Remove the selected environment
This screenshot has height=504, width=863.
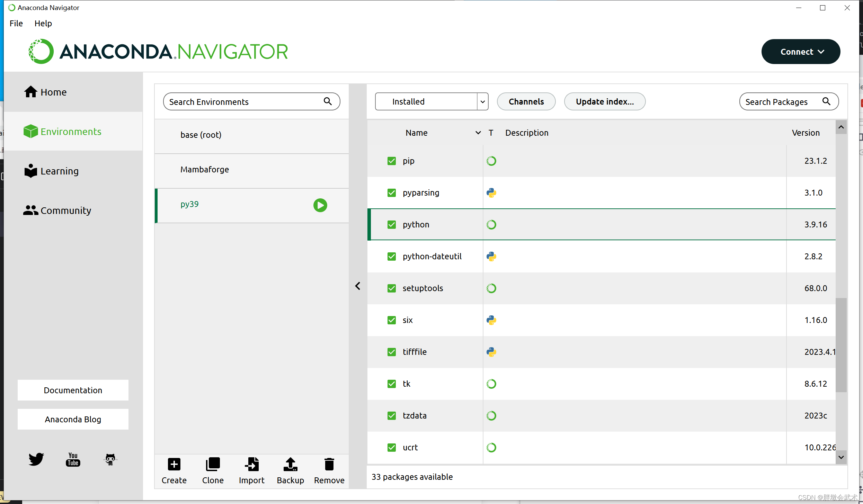[x=329, y=471]
